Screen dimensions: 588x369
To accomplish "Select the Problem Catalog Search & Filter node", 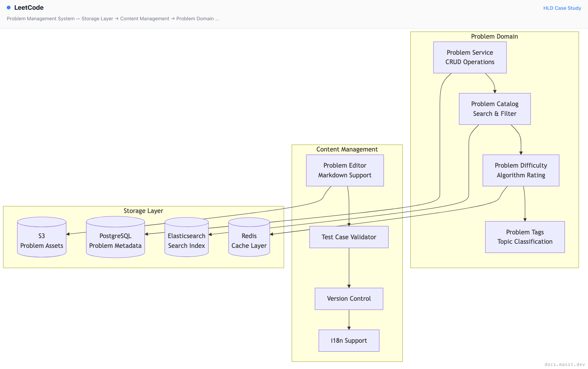I will (495, 109).
